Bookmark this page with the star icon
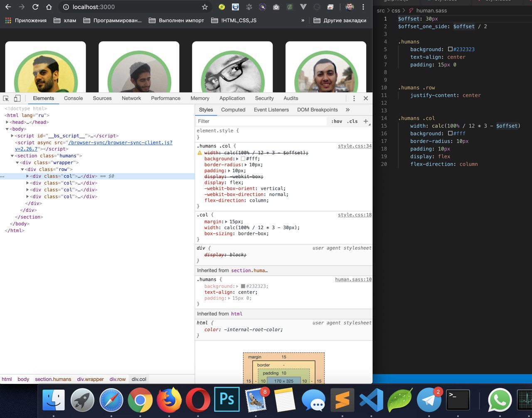Screen dimensions: 532x418 [204, 7]
